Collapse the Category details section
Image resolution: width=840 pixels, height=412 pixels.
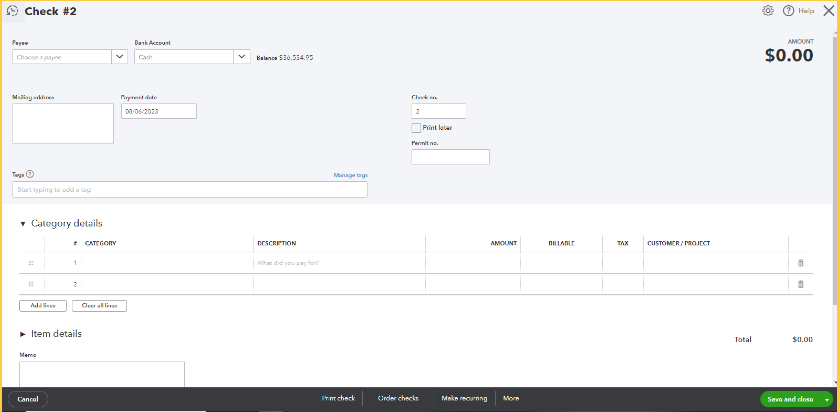[22, 224]
